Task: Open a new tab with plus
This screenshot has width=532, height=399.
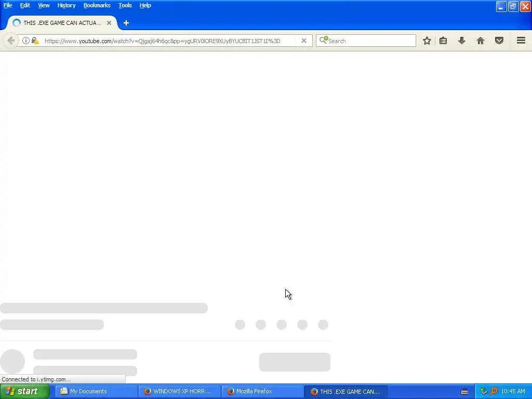Action: coord(126,23)
